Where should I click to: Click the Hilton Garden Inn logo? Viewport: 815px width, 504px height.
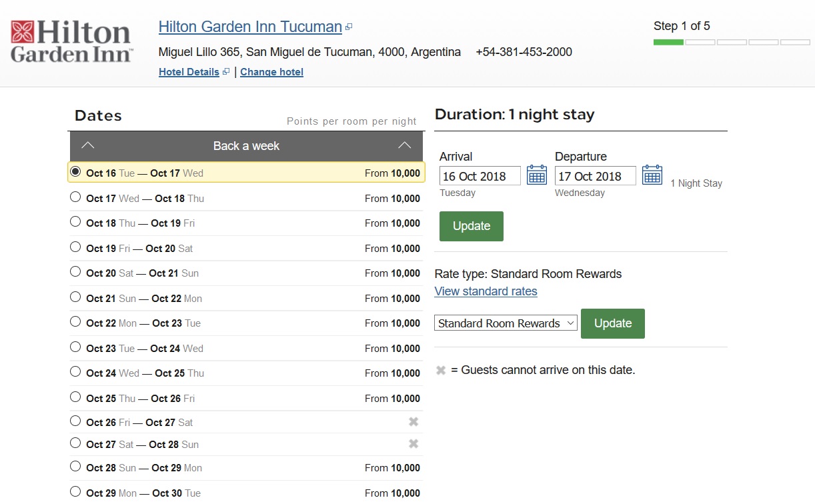click(x=71, y=41)
